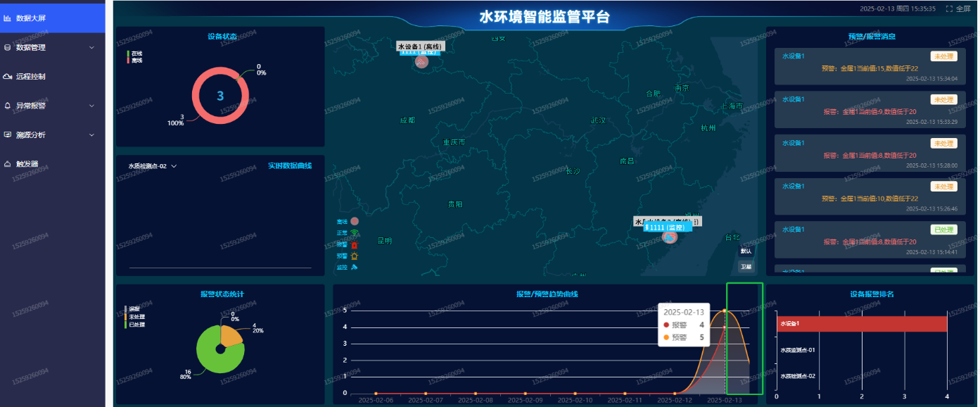
Task: Toggle the 在线 legend in device status chart
Action: pyautogui.click(x=135, y=54)
